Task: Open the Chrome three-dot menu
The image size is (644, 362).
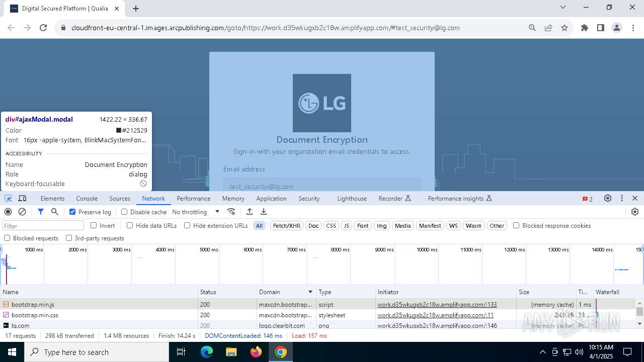Action: pos(633,28)
